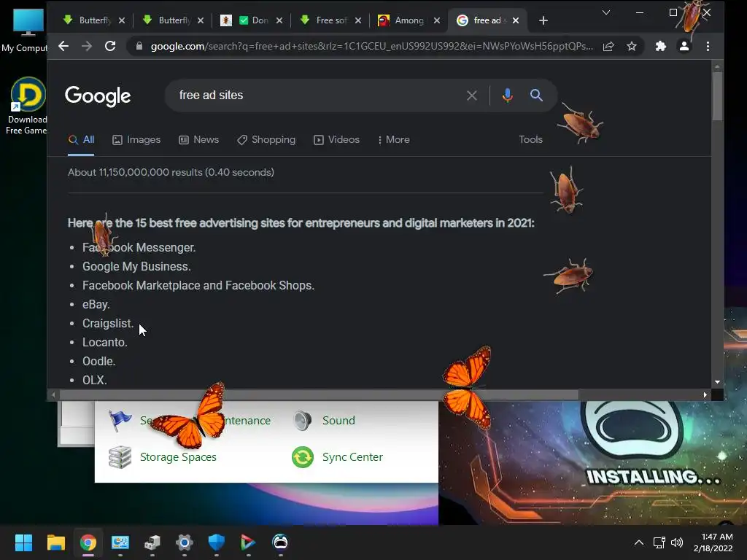This screenshot has height=560, width=747.
Task: Click the scroll down arrow
Action: [x=717, y=382]
